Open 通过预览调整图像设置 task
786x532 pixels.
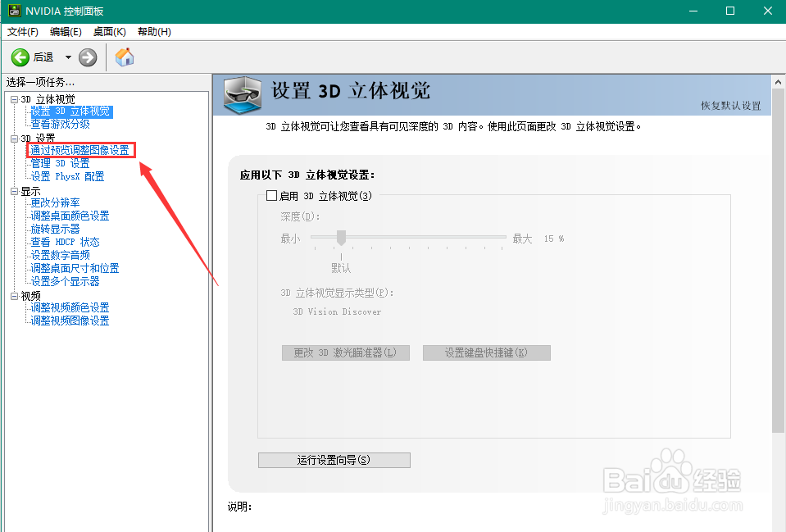tap(80, 151)
